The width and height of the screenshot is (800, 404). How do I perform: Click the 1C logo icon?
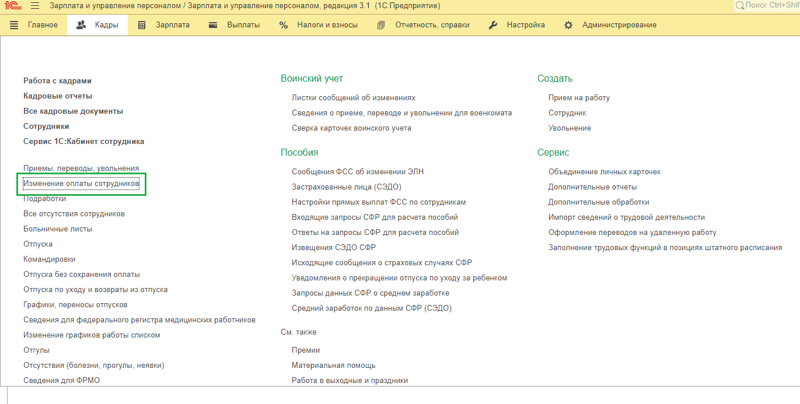(x=12, y=6)
